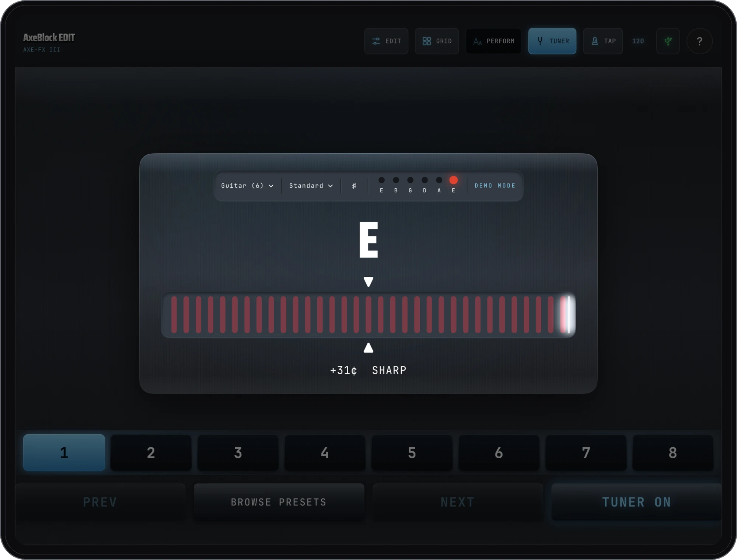Click the DEMO MODE label
This screenshot has height=560, width=737.
coord(495,186)
